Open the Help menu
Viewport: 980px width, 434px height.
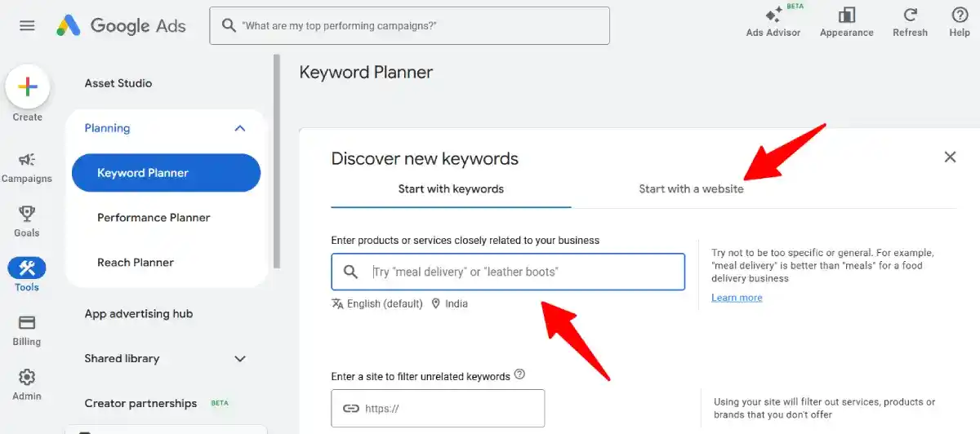click(960, 22)
